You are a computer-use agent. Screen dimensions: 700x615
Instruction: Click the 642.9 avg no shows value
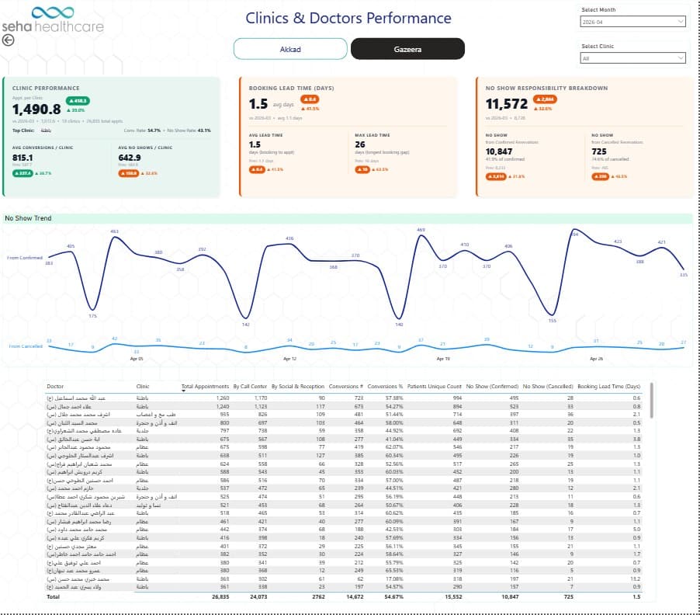coord(130,158)
